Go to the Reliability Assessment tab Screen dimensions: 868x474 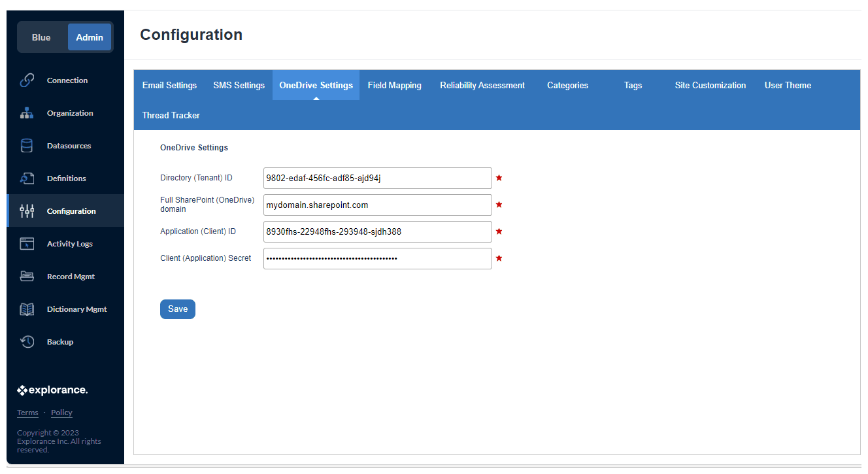[482, 85]
